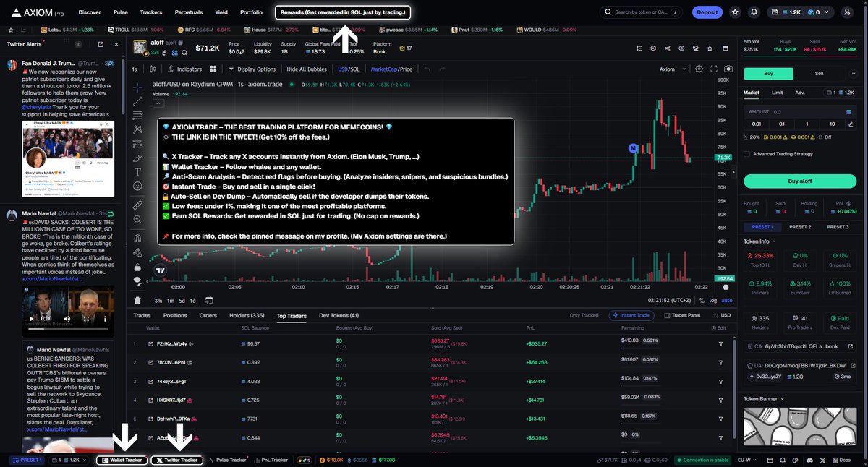Screen dimensions: 868x467
Task: Filter wallet F2riKz...Wb4v row funnel
Action: click(x=720, y=343)
